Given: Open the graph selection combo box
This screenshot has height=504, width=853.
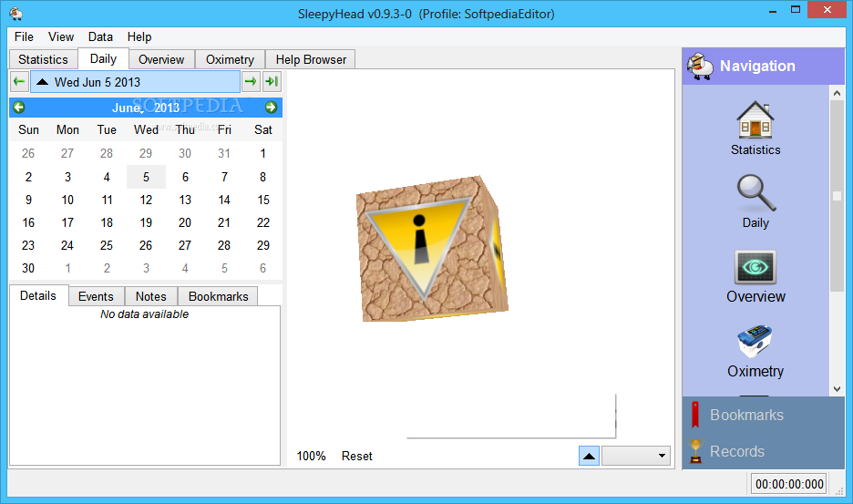Looking at the screenshot, I should click(635, 456).
